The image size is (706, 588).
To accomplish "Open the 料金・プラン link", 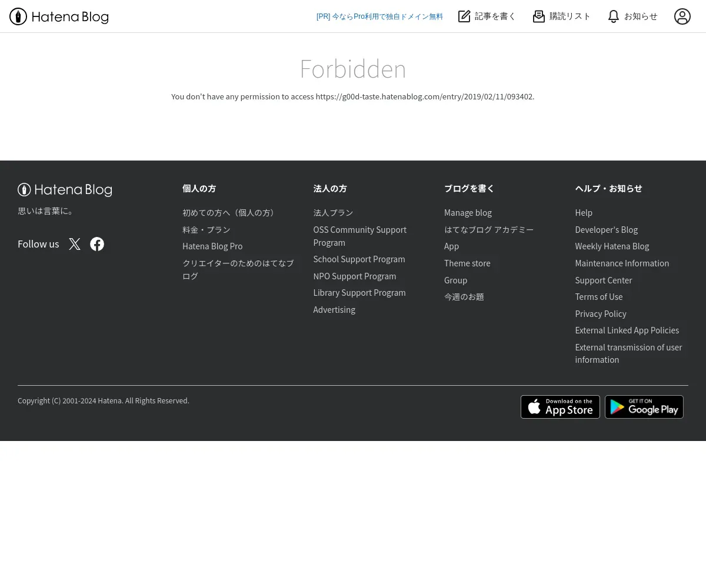I will [x=207, y=230].
